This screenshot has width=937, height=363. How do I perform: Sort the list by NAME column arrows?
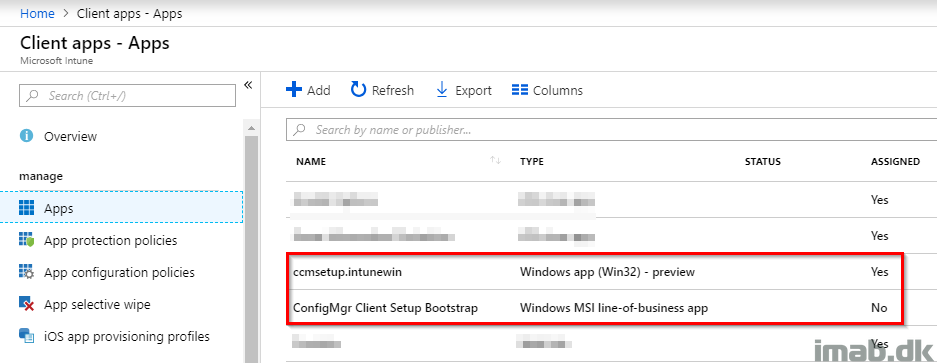(x=495, y=160)
